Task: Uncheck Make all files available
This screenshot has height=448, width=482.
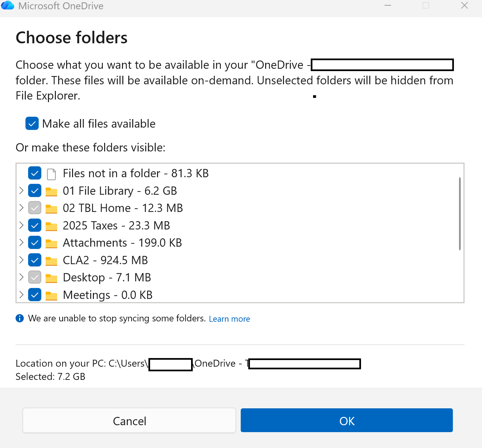Action: tap(32, 123)
